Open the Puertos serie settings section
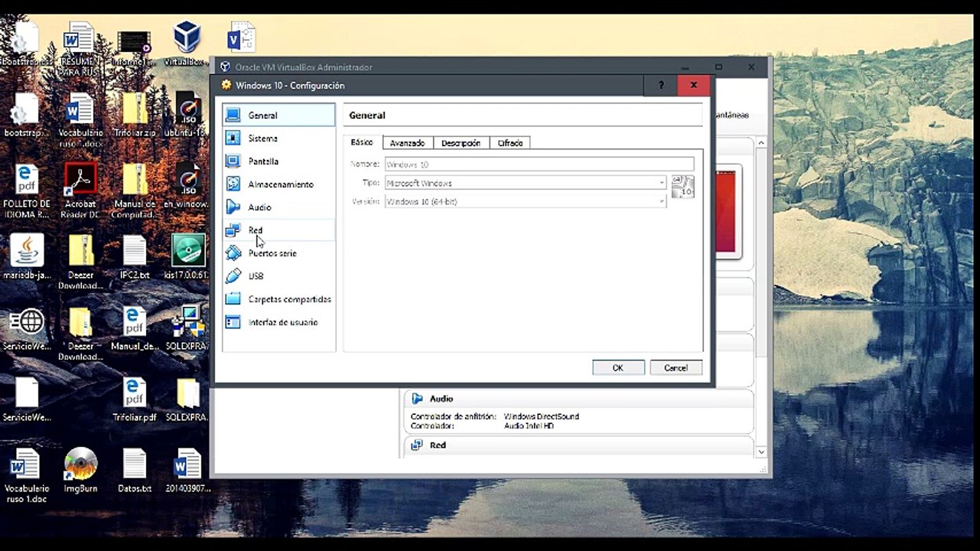The image size is (980, 551). click(x=278, y=253)
